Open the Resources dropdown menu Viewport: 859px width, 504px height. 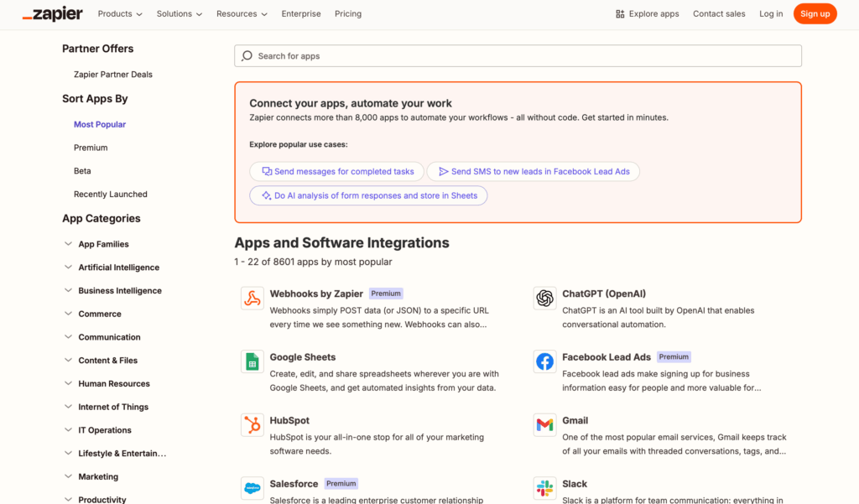(242, 14)
